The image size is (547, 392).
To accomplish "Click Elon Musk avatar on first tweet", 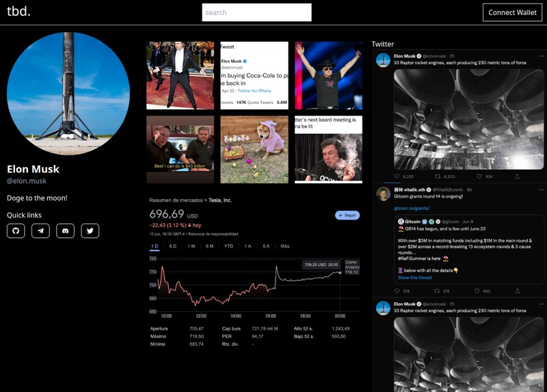I will pyautogui.click(x=383, y=60).
